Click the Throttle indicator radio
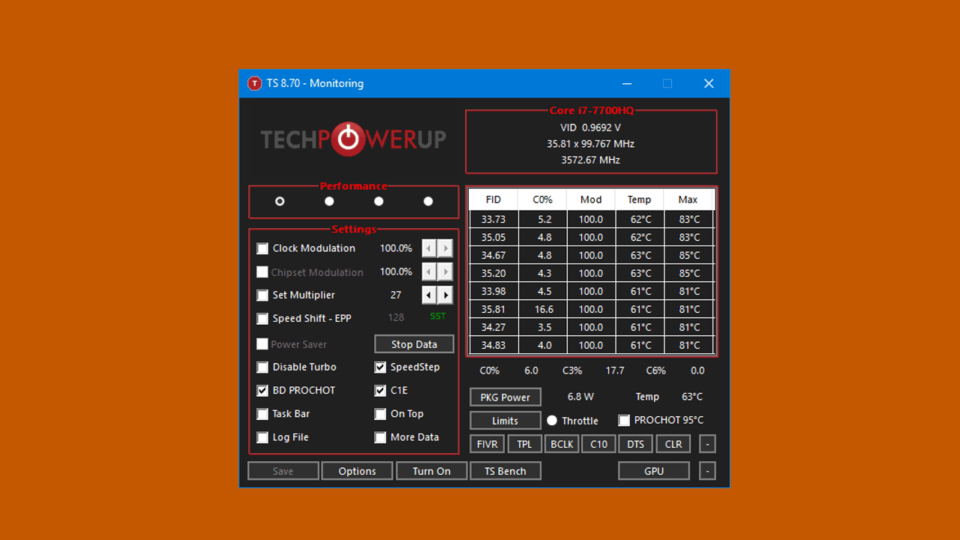Viewport: 960px width, 540px height. [x=552, y=421]
